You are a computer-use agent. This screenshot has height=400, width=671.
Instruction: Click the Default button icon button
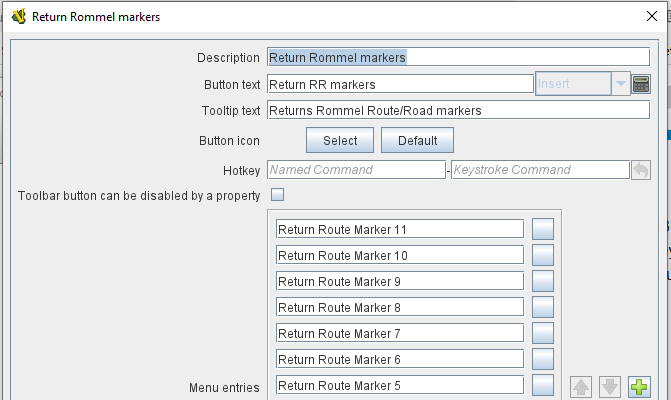point(417,140)
